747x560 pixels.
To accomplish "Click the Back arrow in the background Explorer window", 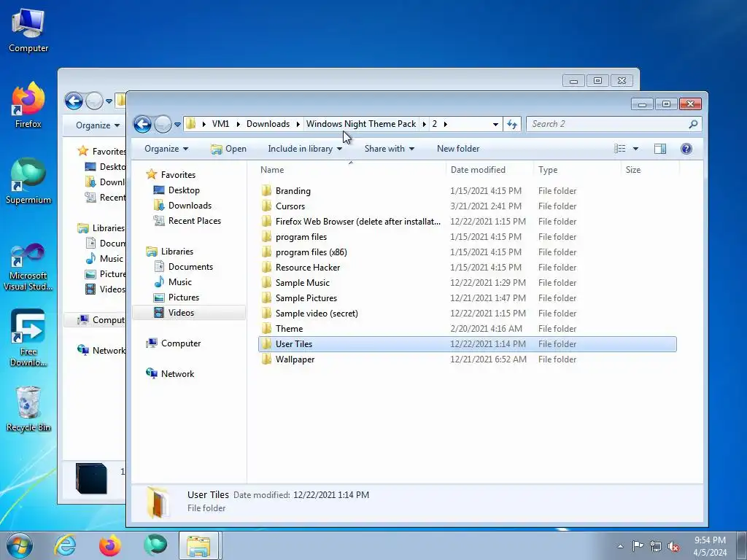I will click(74, 101).
